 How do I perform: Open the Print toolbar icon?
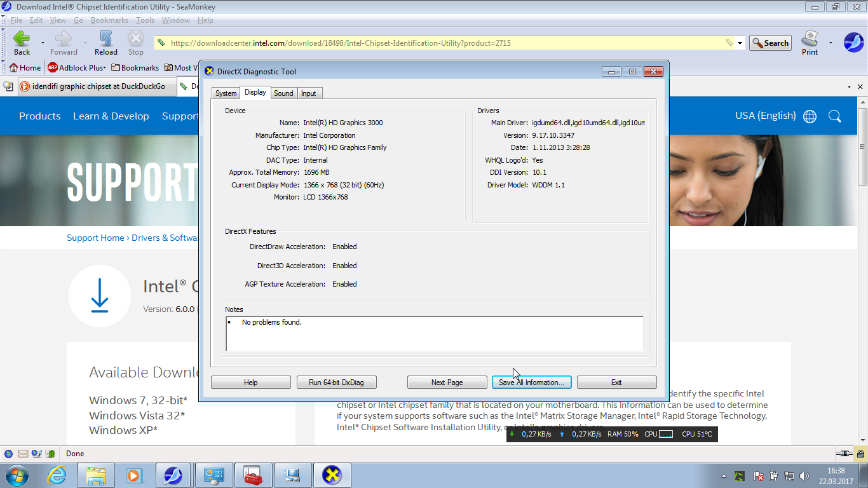[810, 43]
